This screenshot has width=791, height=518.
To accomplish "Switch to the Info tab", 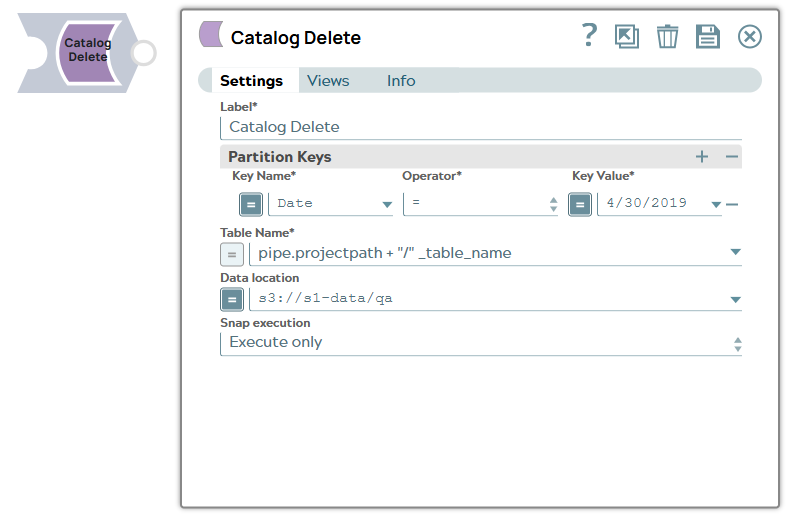I will tap(401, 81).
